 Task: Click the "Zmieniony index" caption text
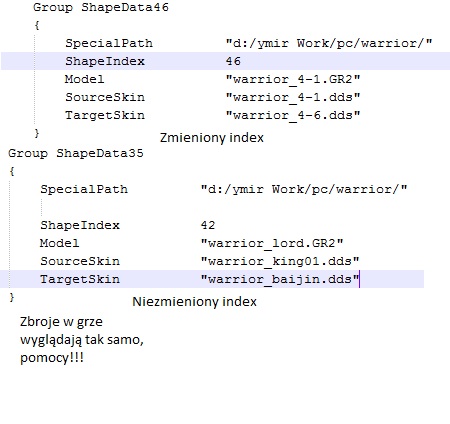[212, 138]
